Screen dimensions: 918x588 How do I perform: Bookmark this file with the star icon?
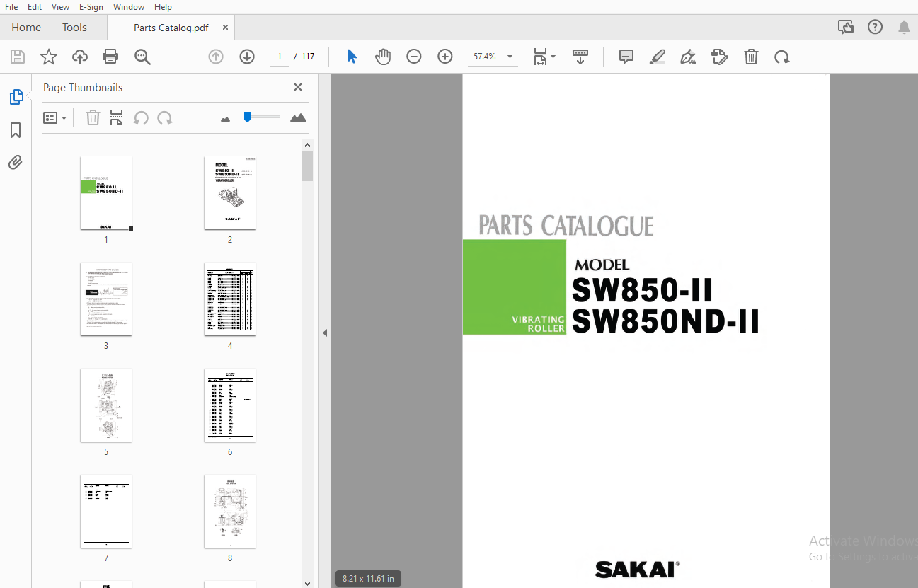point(49,57)
